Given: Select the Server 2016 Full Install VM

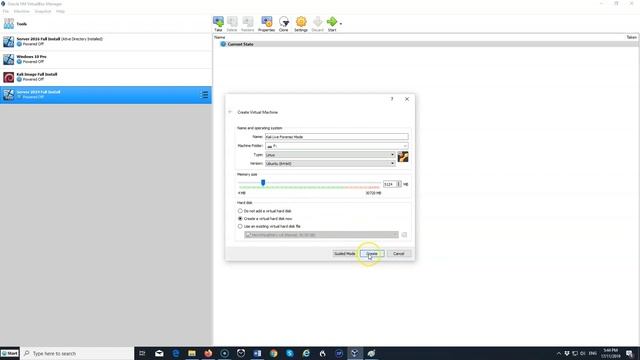Looking at the screenshot, I should point(106,41).
